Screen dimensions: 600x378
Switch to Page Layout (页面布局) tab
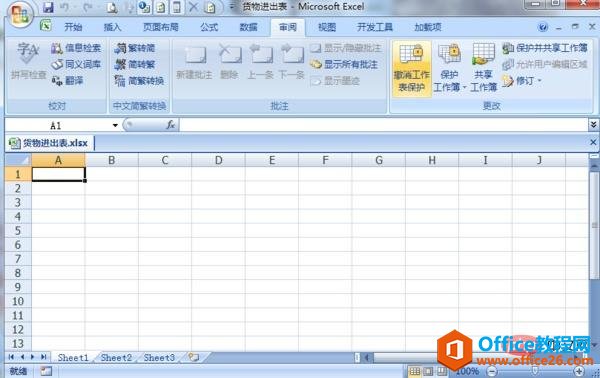coord(160,27)
